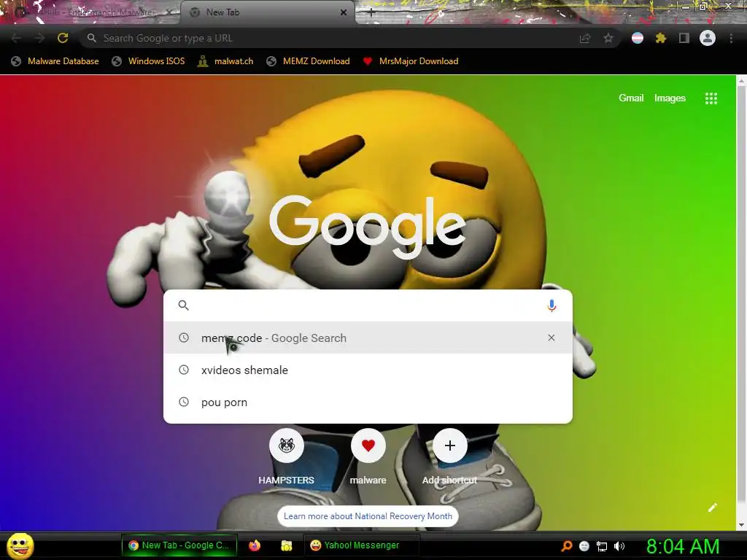Customize this page pencil icon
This screenshot has height=560, width=747.
coord(712,507)
